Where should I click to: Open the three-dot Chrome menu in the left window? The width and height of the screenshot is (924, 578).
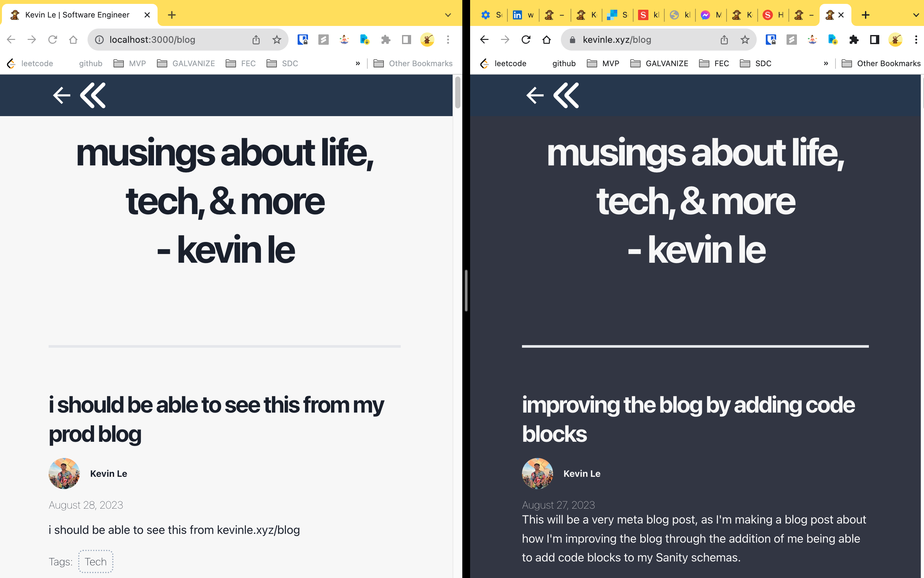[x=448, y=40]
